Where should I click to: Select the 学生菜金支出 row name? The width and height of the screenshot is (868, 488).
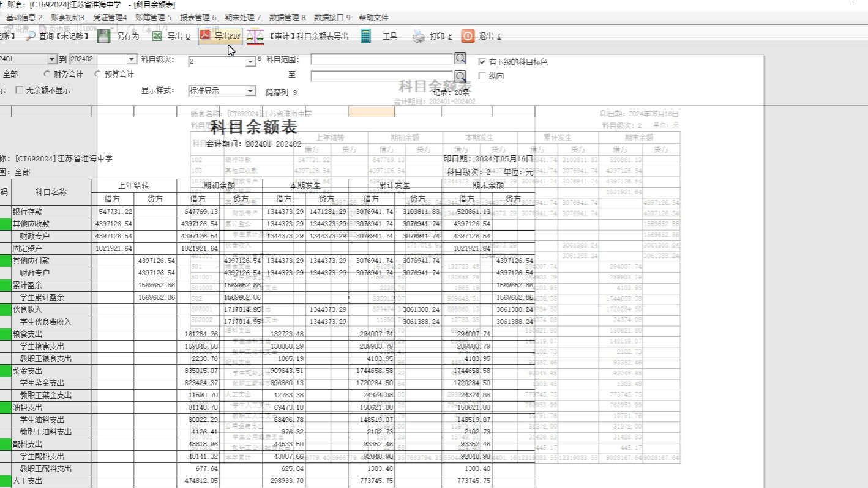click(x=42, y=383)
